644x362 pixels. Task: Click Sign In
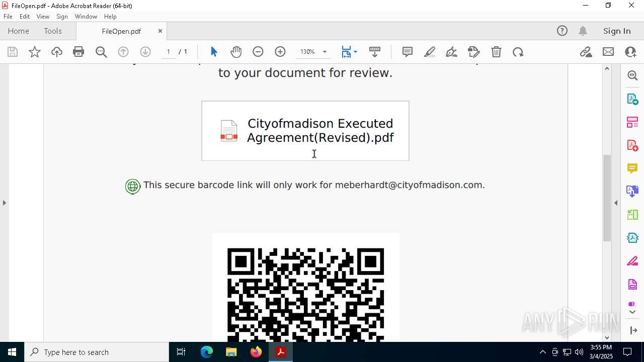[x=617, y=31]
